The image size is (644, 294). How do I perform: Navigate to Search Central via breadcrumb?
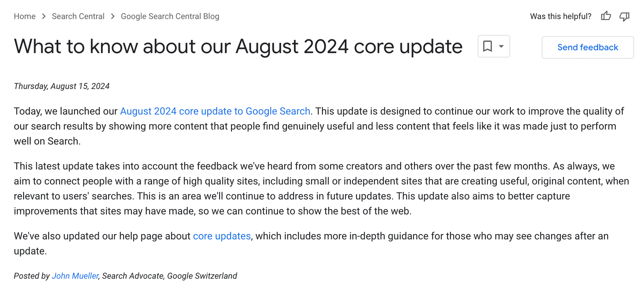[x=78, y=16]
